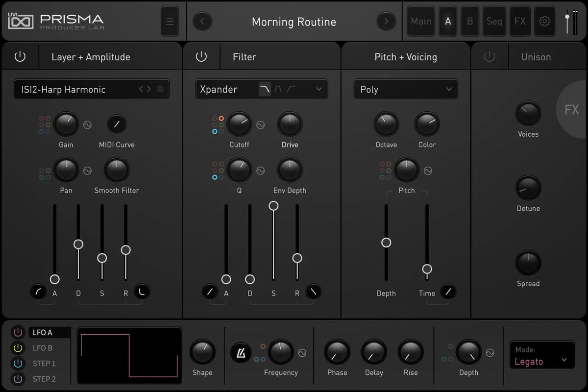The width and height of the screenshot is (588, 392).
Task: Toggle Layer + Amplitude power button
Action: coord(20,57)
